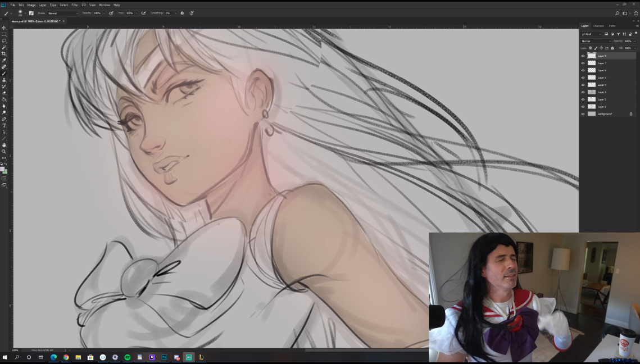
Task: Enable airbrush-style build-up
Action: pyautogui.click(x=143, y=13)
